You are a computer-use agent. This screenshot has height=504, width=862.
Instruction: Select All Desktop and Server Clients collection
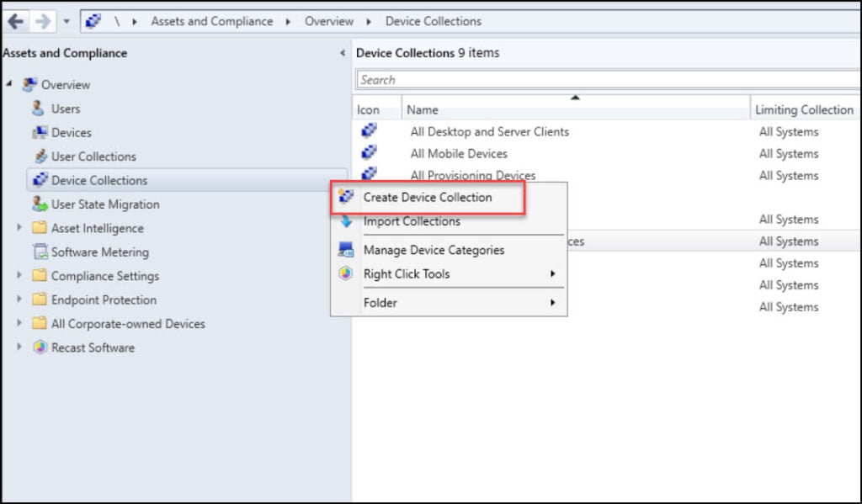(x=490, y=132)
